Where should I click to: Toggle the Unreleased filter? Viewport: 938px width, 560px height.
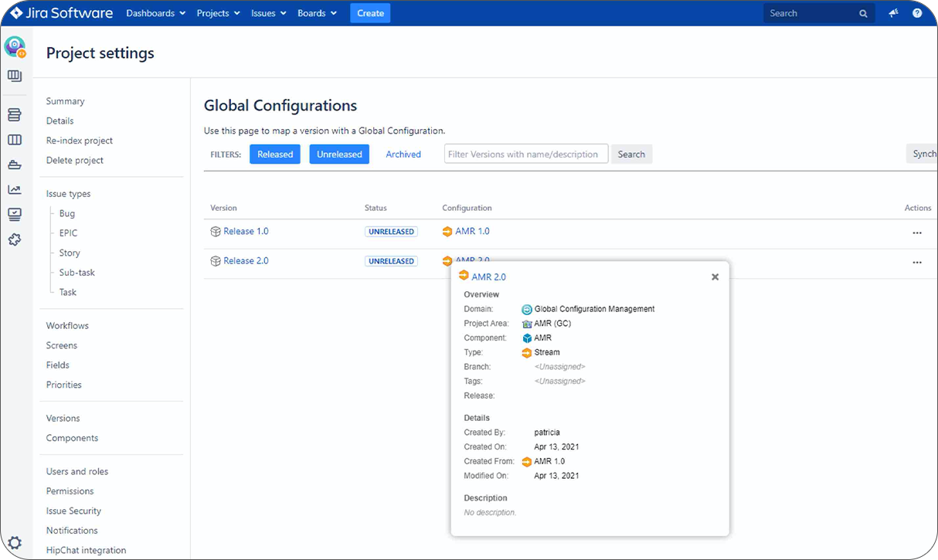339,154
